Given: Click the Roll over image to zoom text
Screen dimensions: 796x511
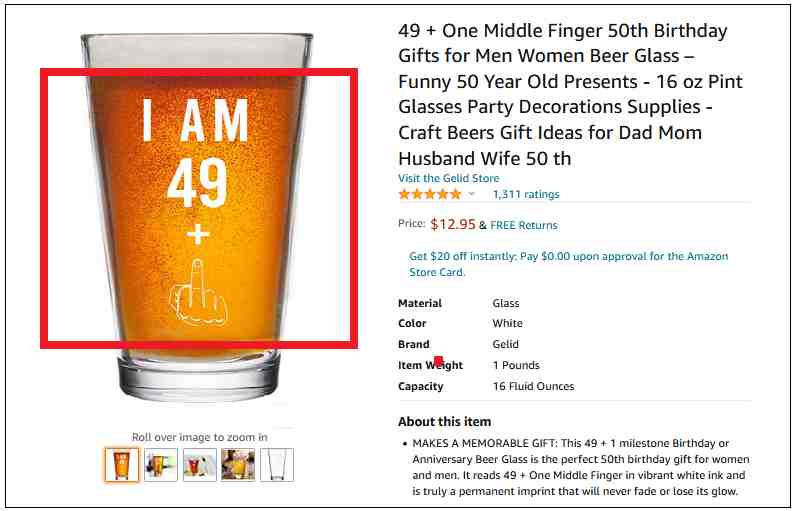Looking at the screenshot, I should pyautogui.click(x=200, y=437).
